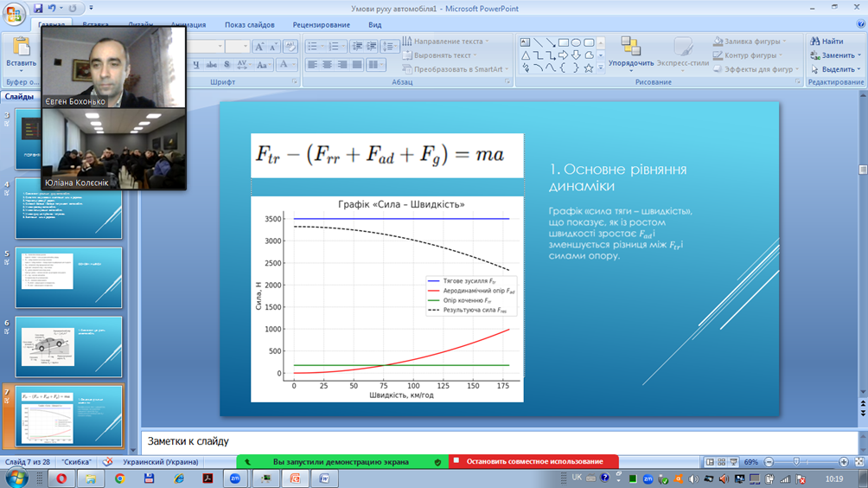Toggle strikethrough text formatting

click(x=212, y=65)
